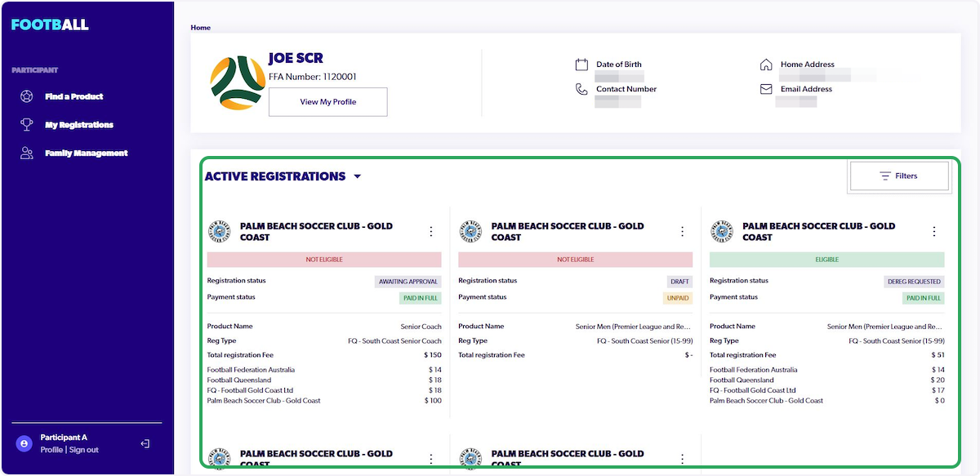Click the Contact Number phone icon
Screen dimensions: 980x476
click(581, 89)
